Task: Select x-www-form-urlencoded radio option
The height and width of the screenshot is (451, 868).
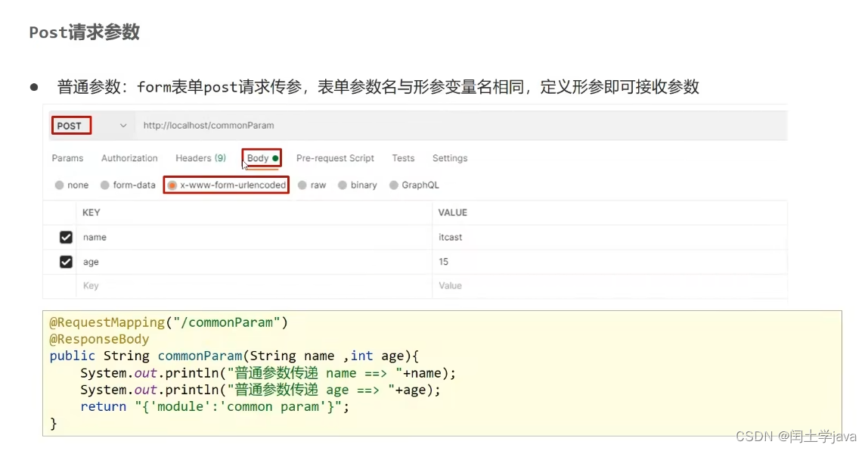Action: (172, 185)
